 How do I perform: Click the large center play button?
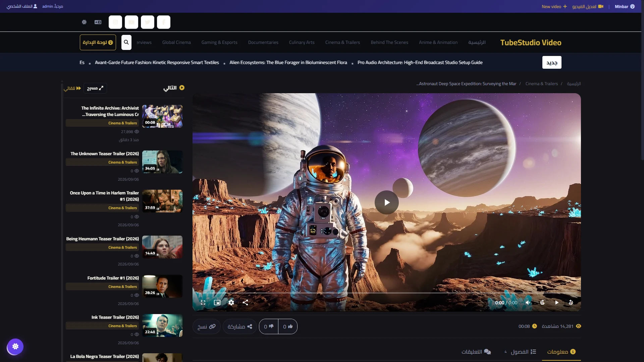click(387, 202)
